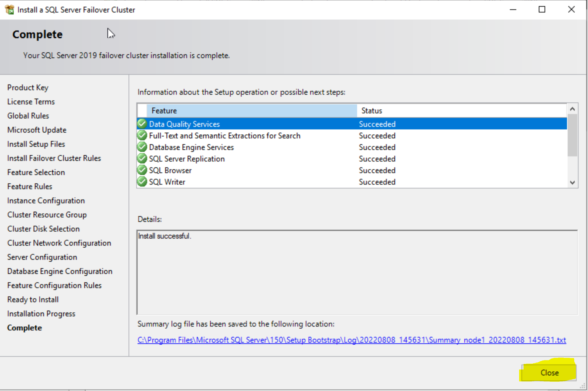Select the SQL Browser row
This screenshot has width=588, height=391.
[352, 170]
